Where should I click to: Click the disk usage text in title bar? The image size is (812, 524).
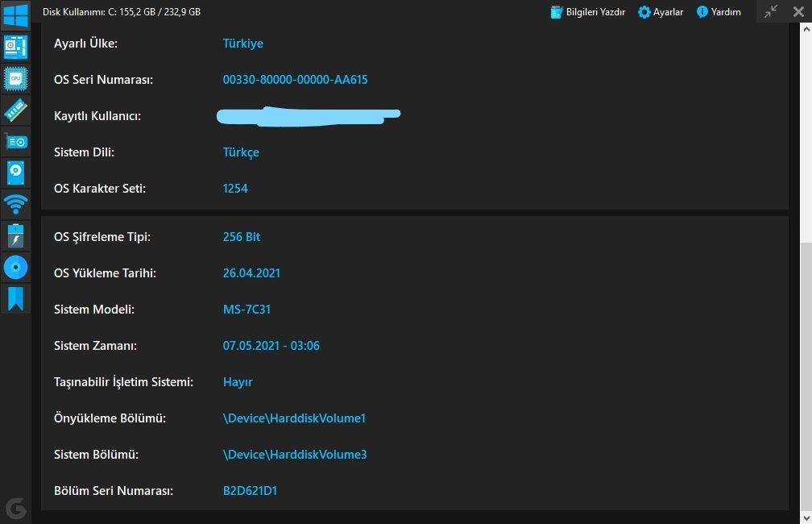point(122,12)
